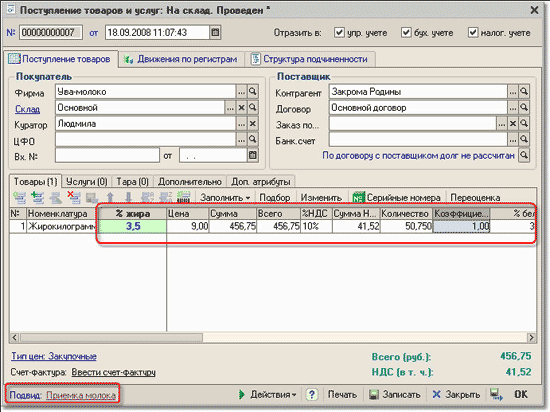550x412 pixels.
Task: Click the Переоценка button
Action: [475, 198]
